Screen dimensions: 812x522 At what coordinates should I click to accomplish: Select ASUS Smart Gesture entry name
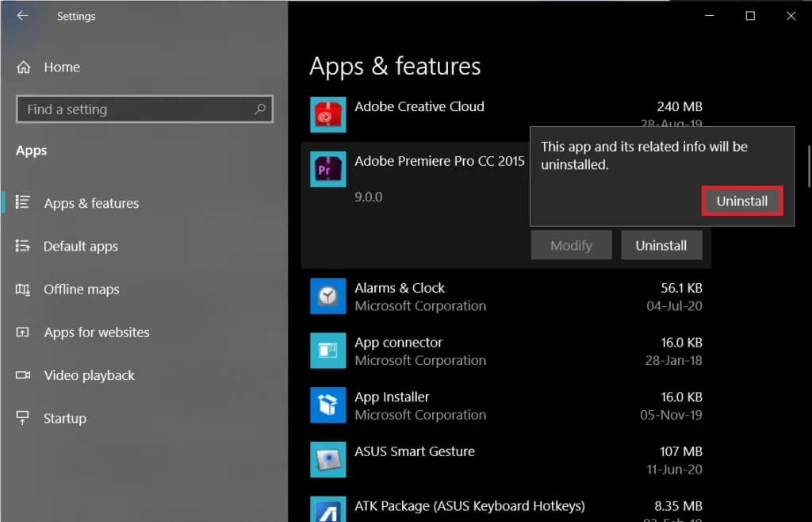click(414, 451)
